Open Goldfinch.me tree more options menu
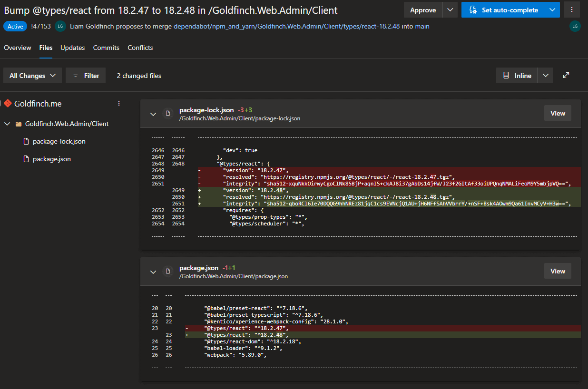The width and height of the screenshot is (588, 389). tap(119, 103)
